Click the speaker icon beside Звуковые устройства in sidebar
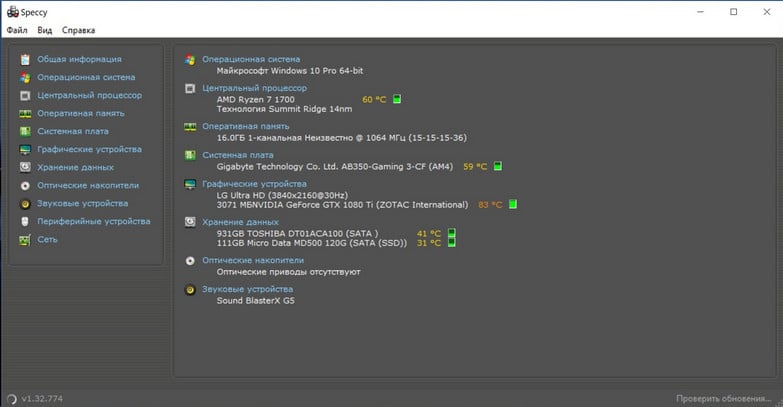 (25, 203)
